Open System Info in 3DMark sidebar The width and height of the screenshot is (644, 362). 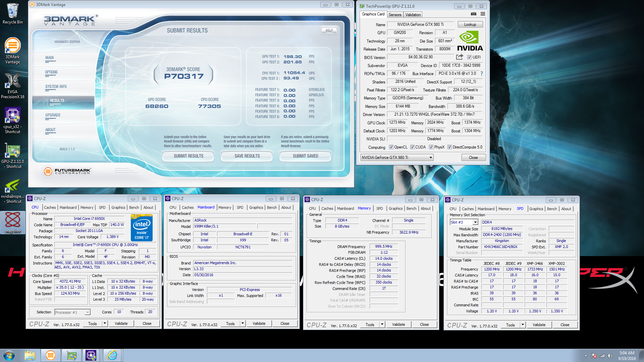pyautogui.click(x=56, y=86)
